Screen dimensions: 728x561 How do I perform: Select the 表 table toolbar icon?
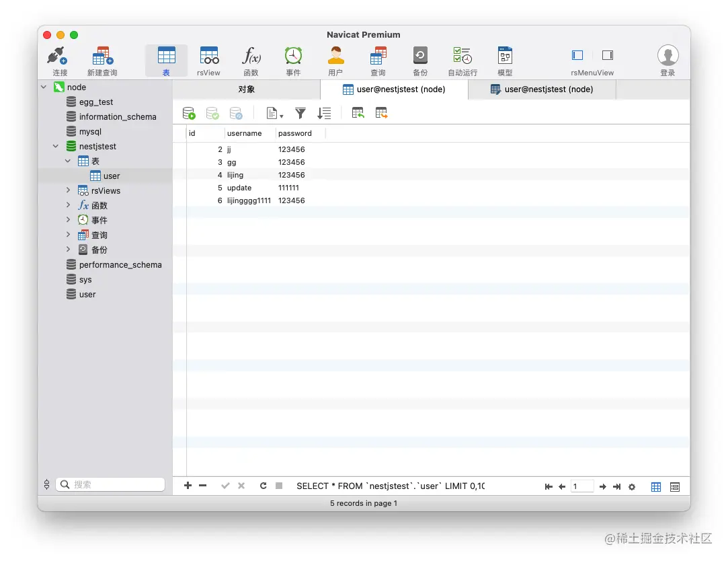166,61
